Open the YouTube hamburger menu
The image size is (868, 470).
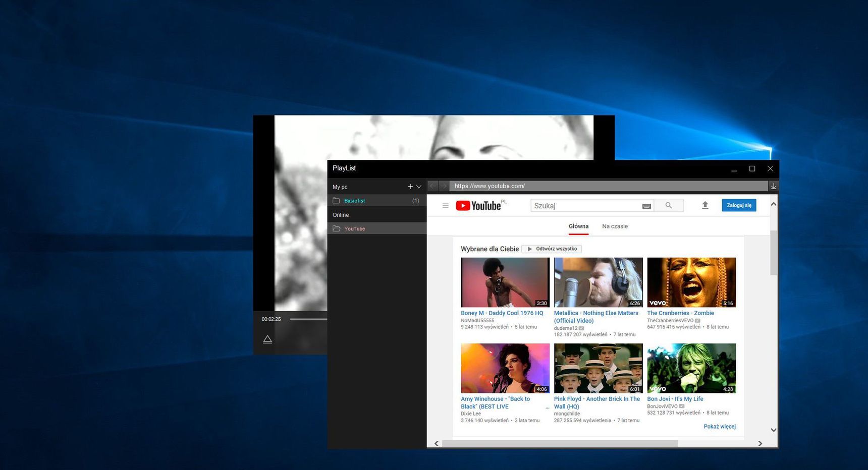tap(445, 206)
